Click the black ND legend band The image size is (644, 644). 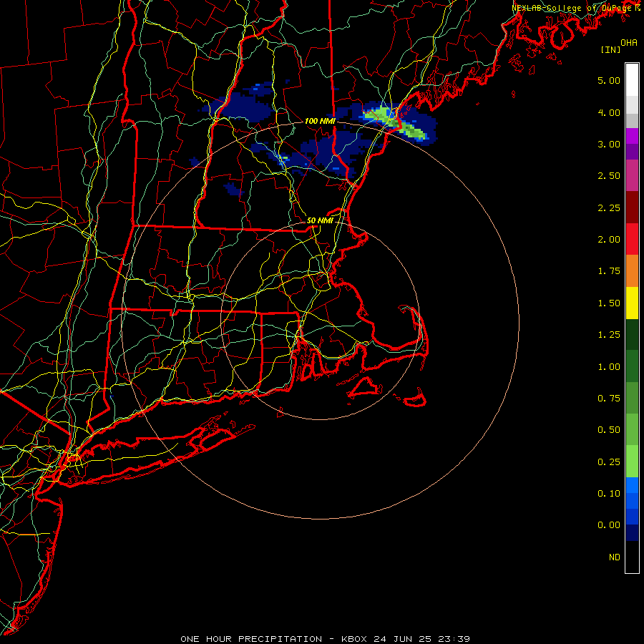[632, 557]
